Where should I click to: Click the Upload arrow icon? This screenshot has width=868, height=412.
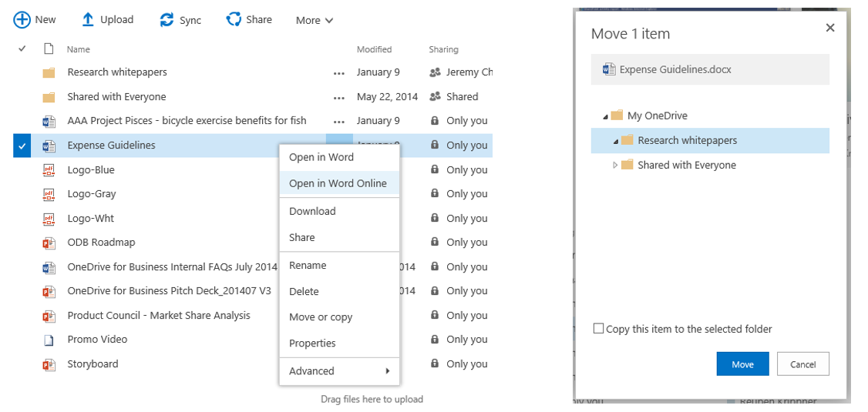click(x=88, y=20)
